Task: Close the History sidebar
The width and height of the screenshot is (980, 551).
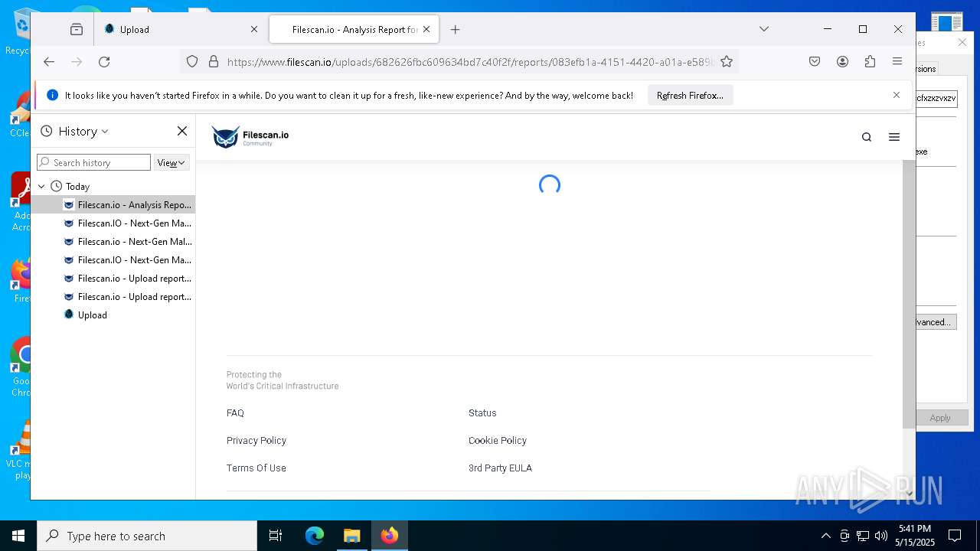Action: [182, 131]
